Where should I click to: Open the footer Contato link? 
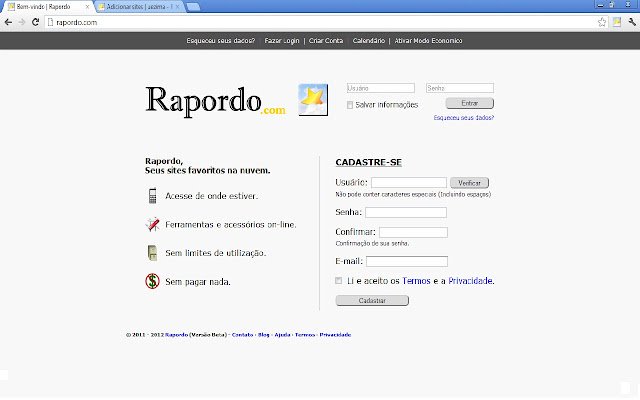pyautogui.click(x=242, y=335)
